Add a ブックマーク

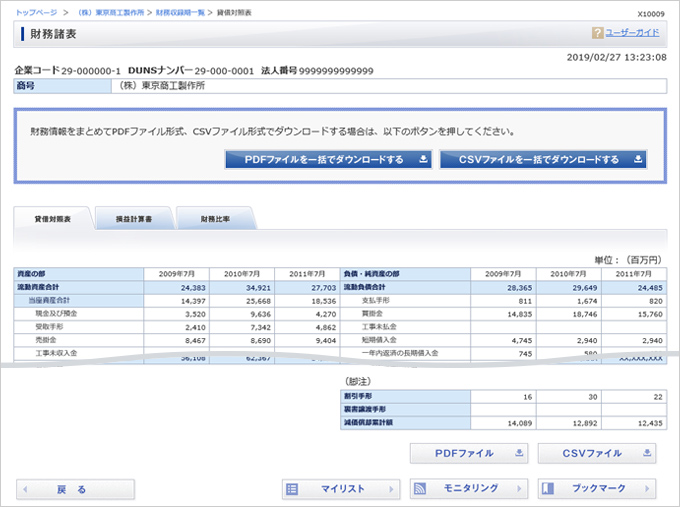[x=597, y=489]
